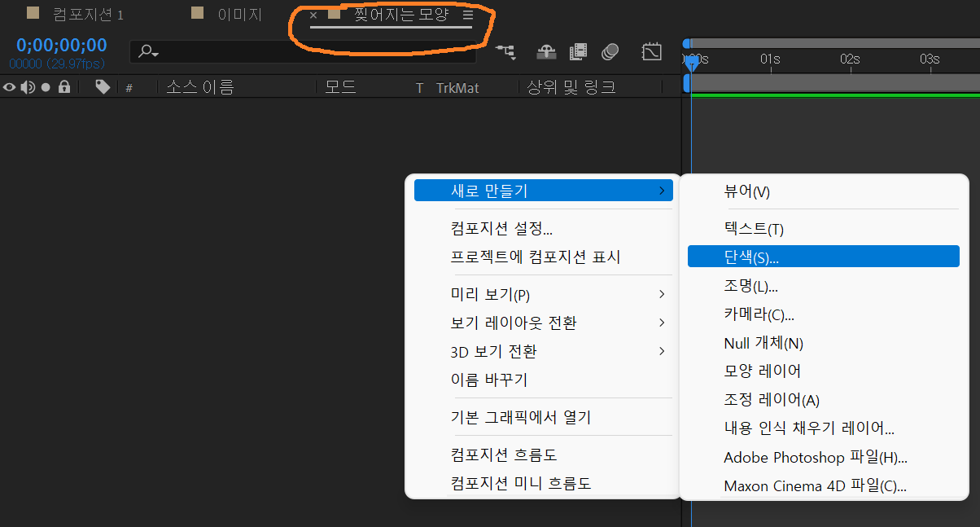
Task: Click the label tag column icon
Action: pos(103,87)
